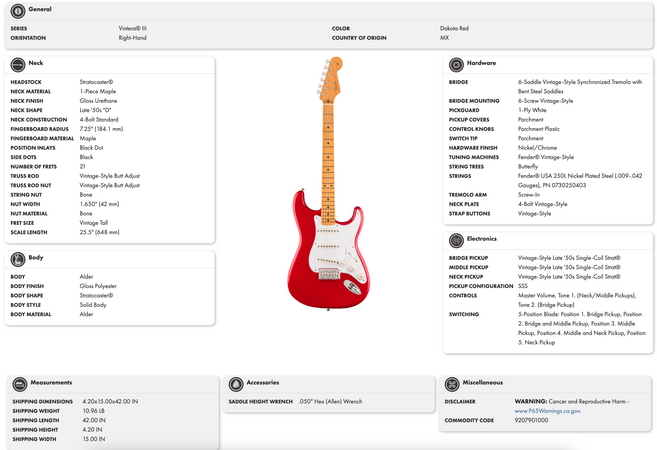This screenshot has width=657, height=450.
Task: Click the Accessories section icon
Action: point(237,383)
